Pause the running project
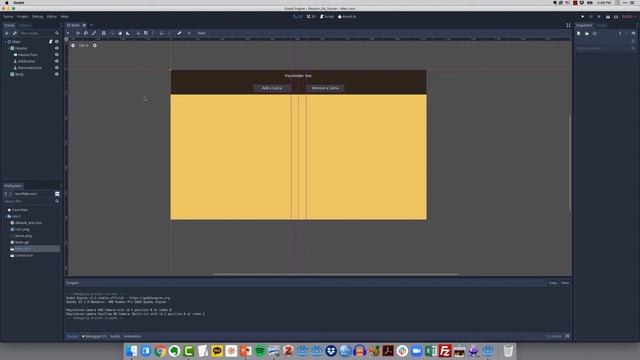640x360 pixels. [591, 17]
